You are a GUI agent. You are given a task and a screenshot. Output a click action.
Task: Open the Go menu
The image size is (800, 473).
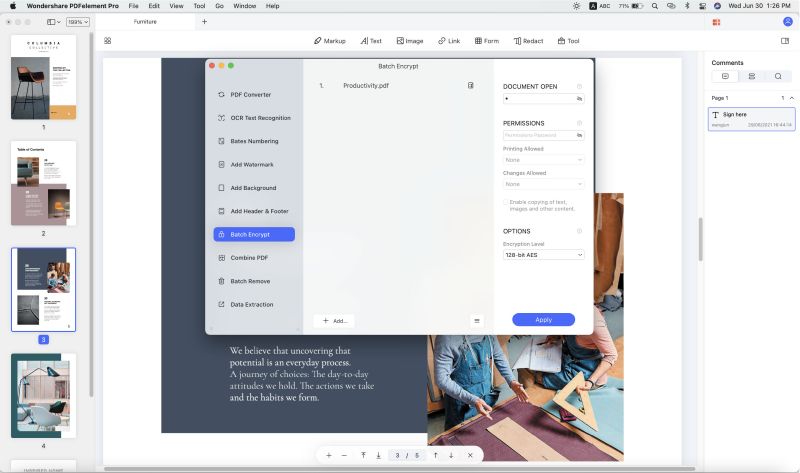[x=219, y=6]
